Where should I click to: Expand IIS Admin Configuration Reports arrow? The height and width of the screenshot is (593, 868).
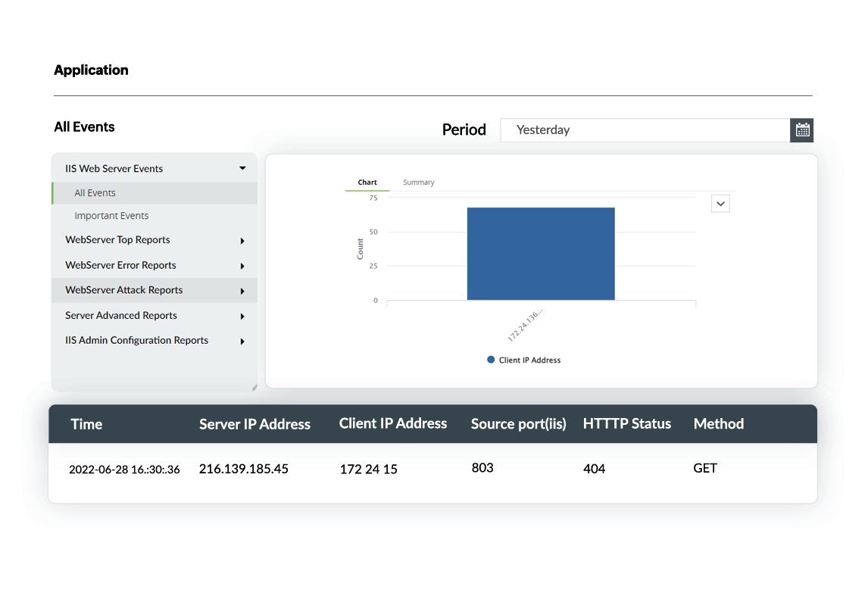coord(242,342)
